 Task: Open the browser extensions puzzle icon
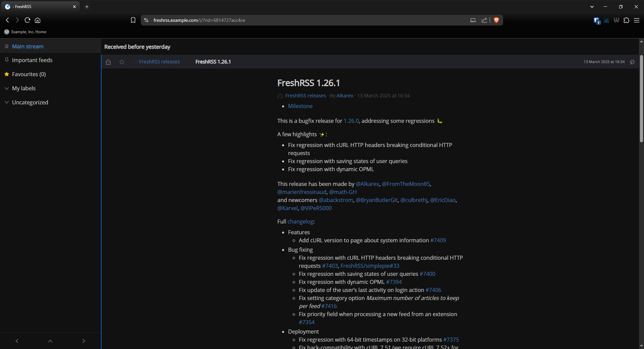[626, 20]
